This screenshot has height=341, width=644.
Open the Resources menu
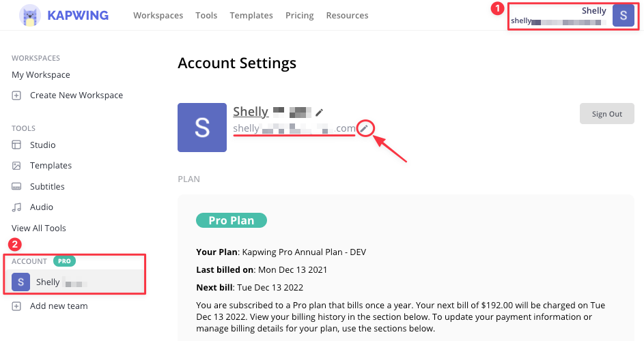coord(347,16)
